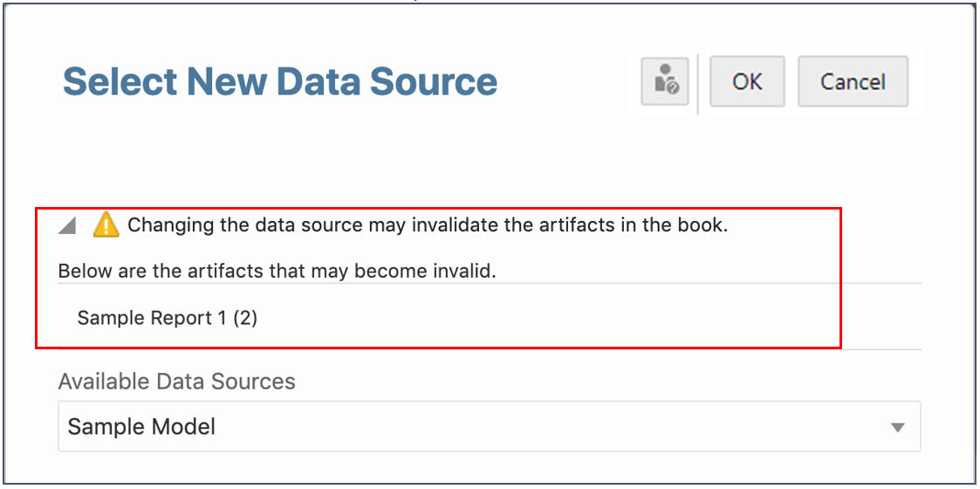Collapse the warning message disclosure triangle
The image size is (980, 489).
[67, 226]
